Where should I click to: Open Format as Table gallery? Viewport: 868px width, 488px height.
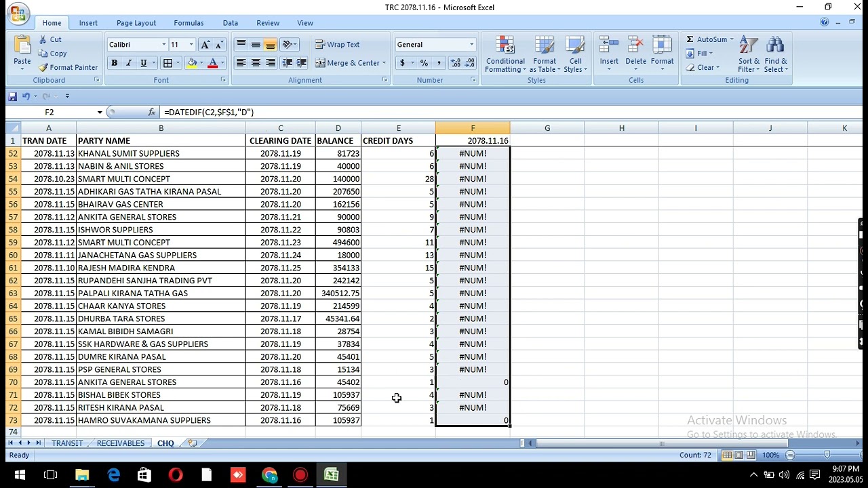(545, 55)
